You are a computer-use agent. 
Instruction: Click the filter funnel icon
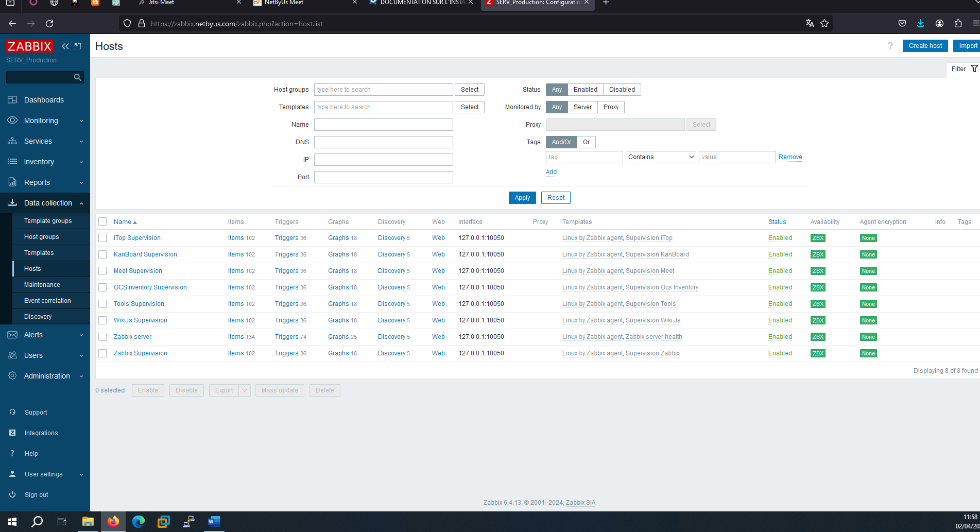pos(974,69)
